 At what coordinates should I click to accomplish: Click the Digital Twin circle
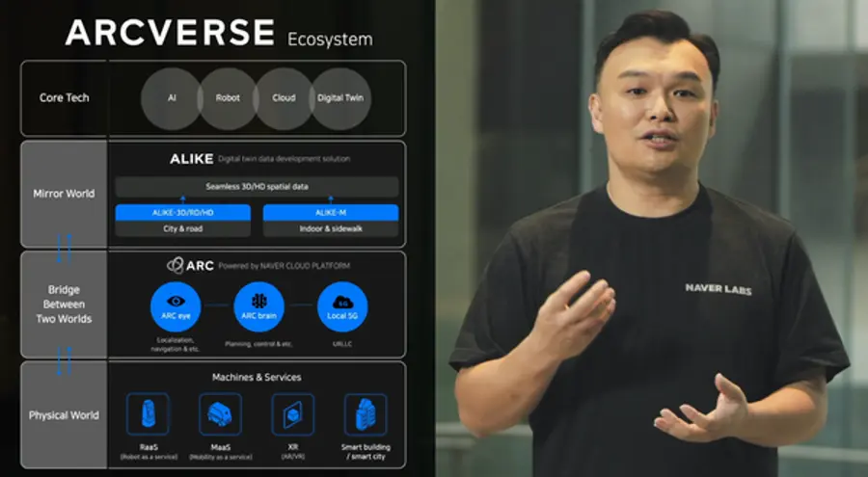click(x=342, y=97)
